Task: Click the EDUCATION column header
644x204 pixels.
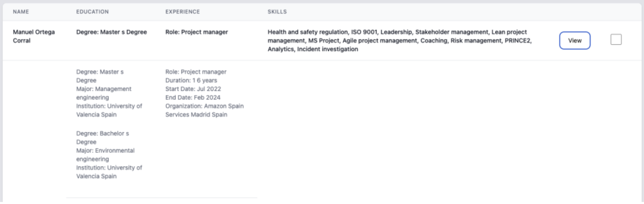Action: pyautogui.click(x=92, y=12)
